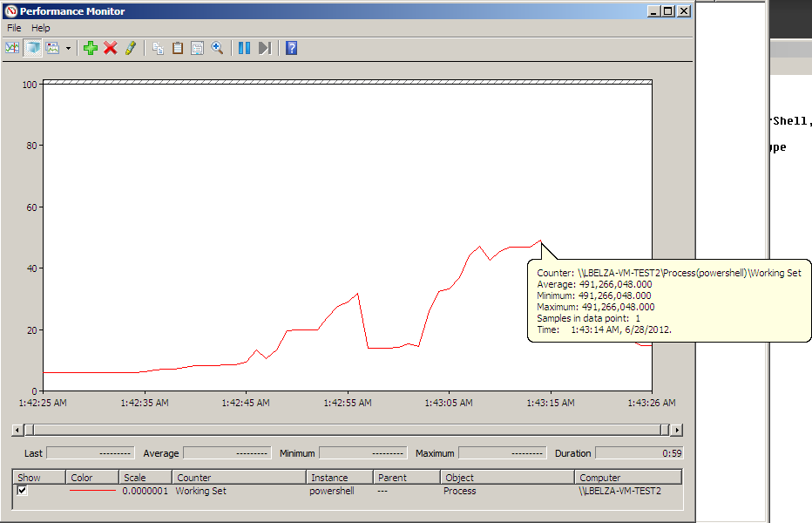Click Update Data step icon
Viewport: 812px width, 523px height.
[265, 48]
